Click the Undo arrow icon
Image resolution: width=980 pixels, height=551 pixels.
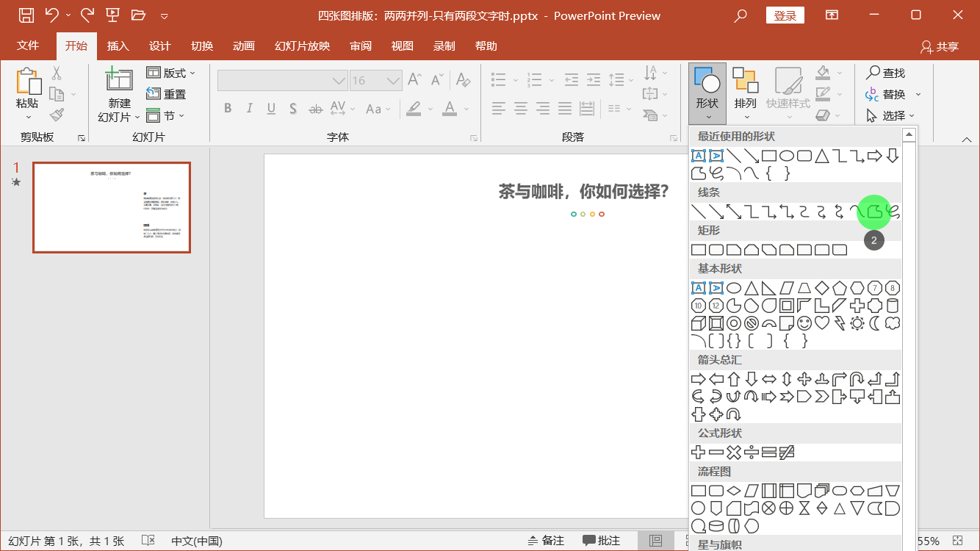click(51, 15)
